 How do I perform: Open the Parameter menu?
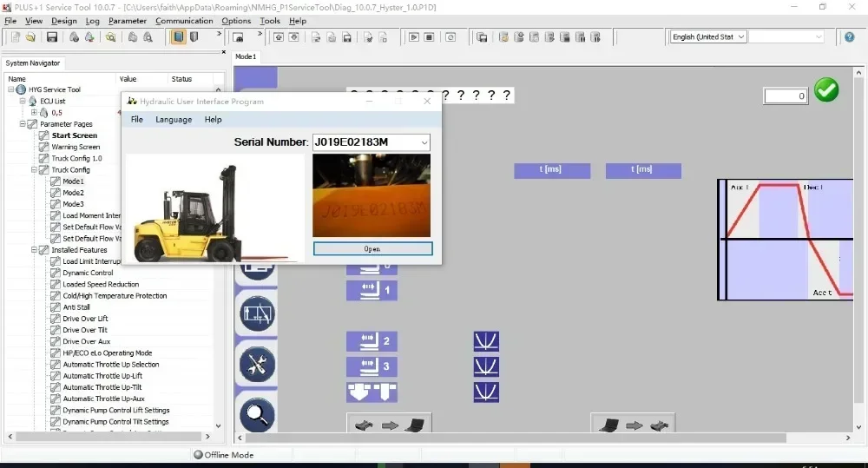coord(127,21)
